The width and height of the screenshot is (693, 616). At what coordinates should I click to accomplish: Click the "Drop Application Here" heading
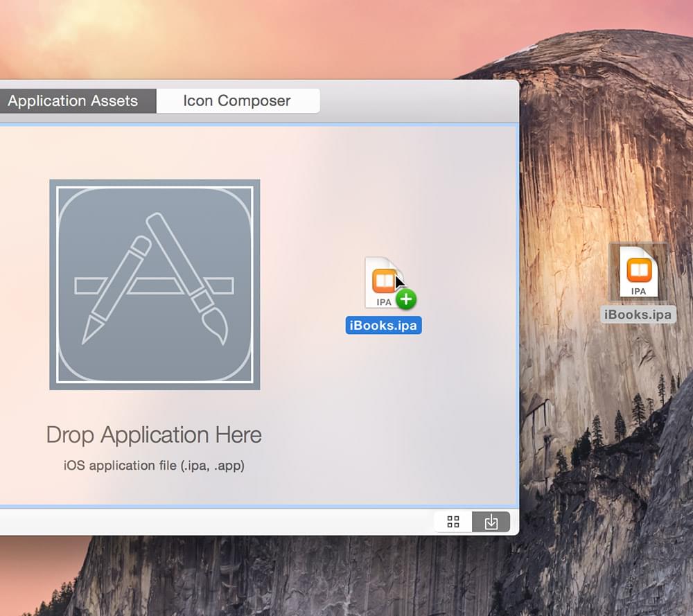click(x=154, y=435)
